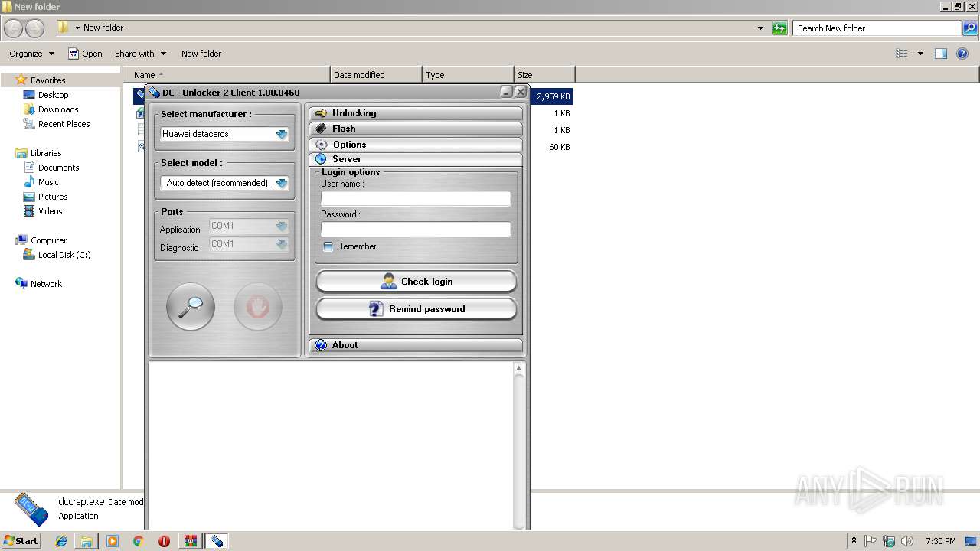Click the red stop hand button

258,307
